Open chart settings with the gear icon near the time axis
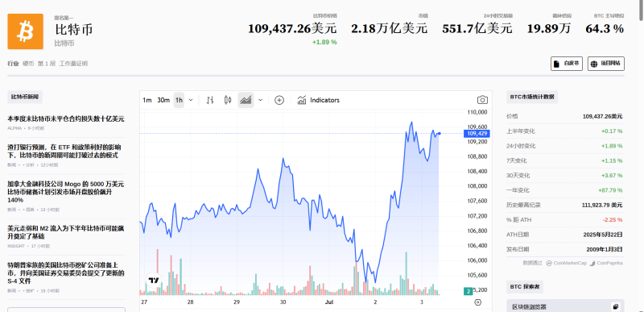 click(477, 302)
